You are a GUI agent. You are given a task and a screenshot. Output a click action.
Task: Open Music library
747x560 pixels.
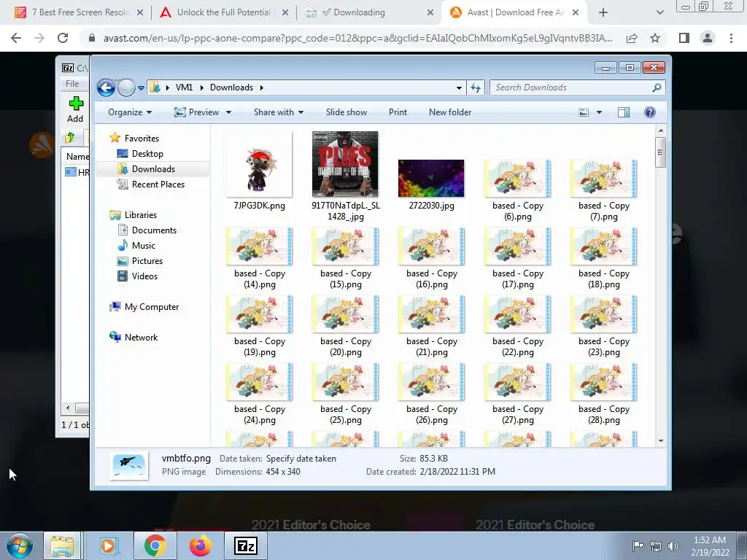[x=137, y=245]
